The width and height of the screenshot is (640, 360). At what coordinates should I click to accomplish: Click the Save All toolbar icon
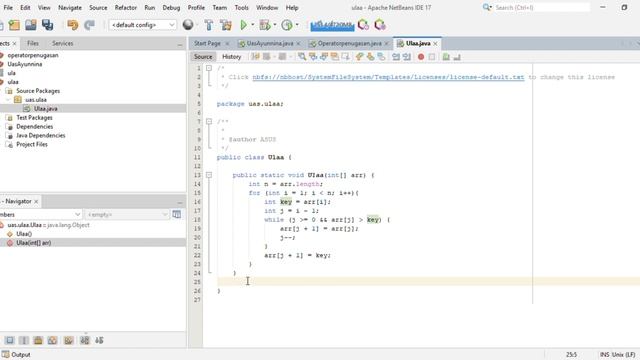[x=48, y=25]
